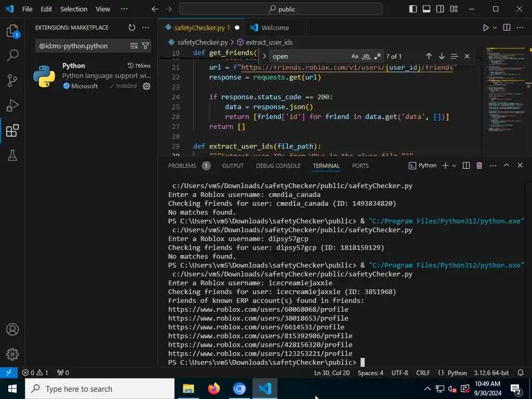This screenshot has height=399, width=532.
Task: Click the find input containing open
Action: click(310, 56)
